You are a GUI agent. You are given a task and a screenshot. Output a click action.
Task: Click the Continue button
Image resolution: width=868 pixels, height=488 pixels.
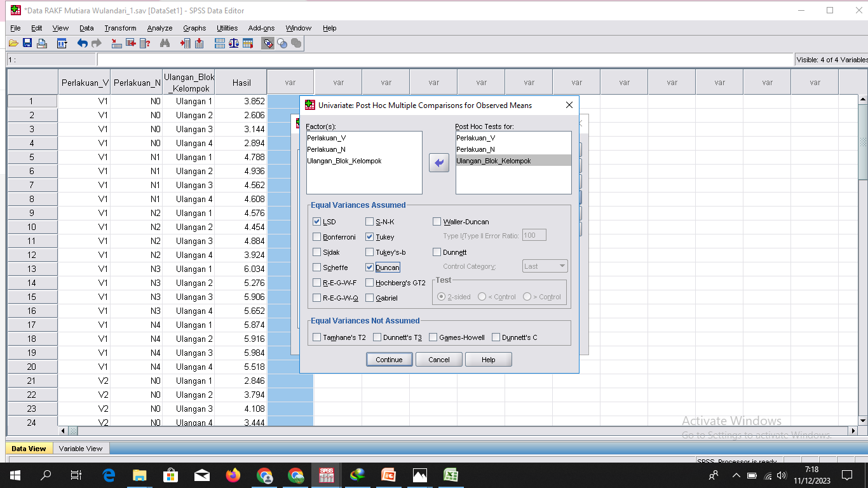click(x=389, y=360)
